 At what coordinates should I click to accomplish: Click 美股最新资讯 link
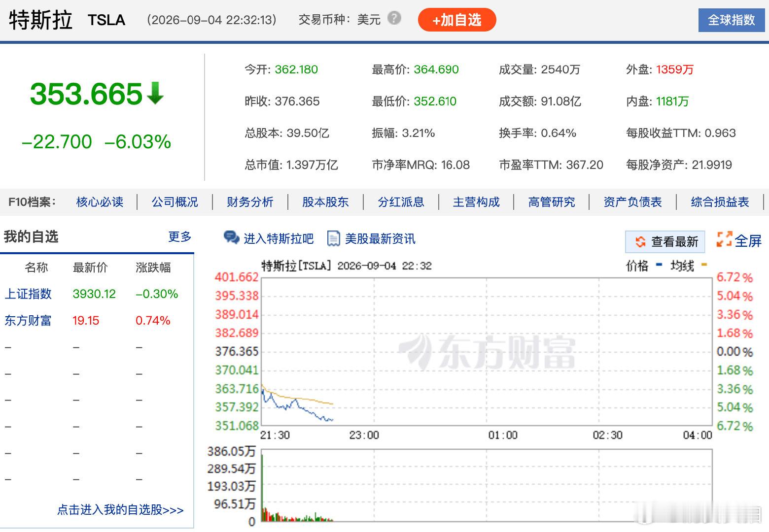coord(380,239)
